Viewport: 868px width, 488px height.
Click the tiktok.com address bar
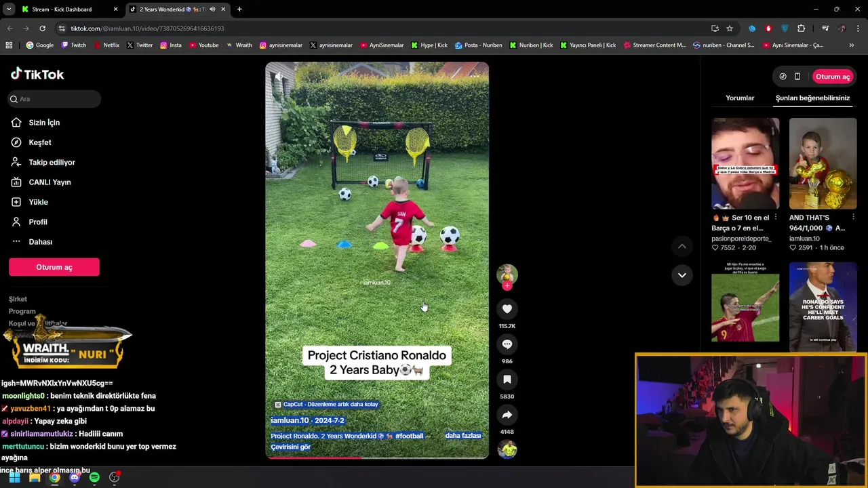coord(380,28)
